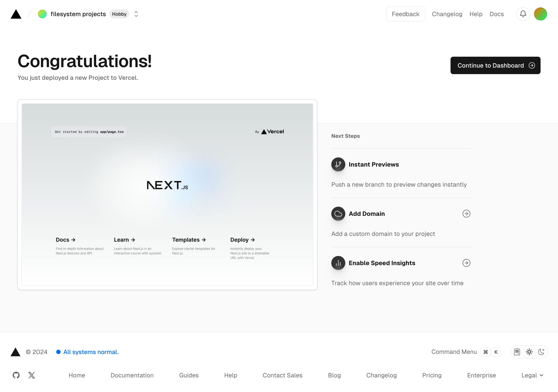Open Help in the header
Image resolution: width=558 pixels, height=392 pixels.
(x=476, y=14)
